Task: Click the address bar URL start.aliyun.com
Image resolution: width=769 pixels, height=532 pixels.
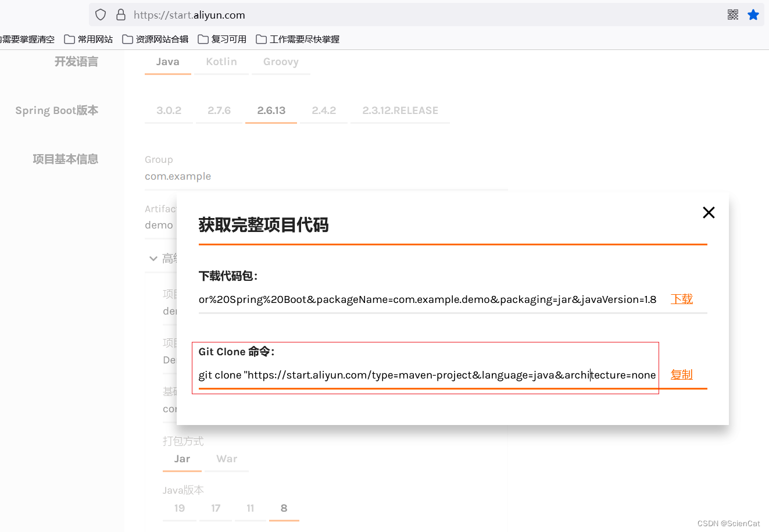Action: pos(189,15)
